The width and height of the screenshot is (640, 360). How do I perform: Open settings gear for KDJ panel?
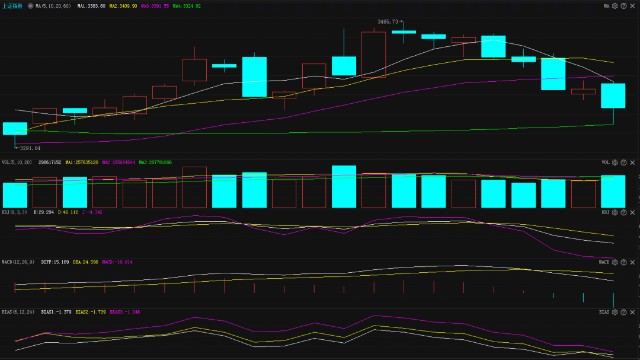[615, 212]
